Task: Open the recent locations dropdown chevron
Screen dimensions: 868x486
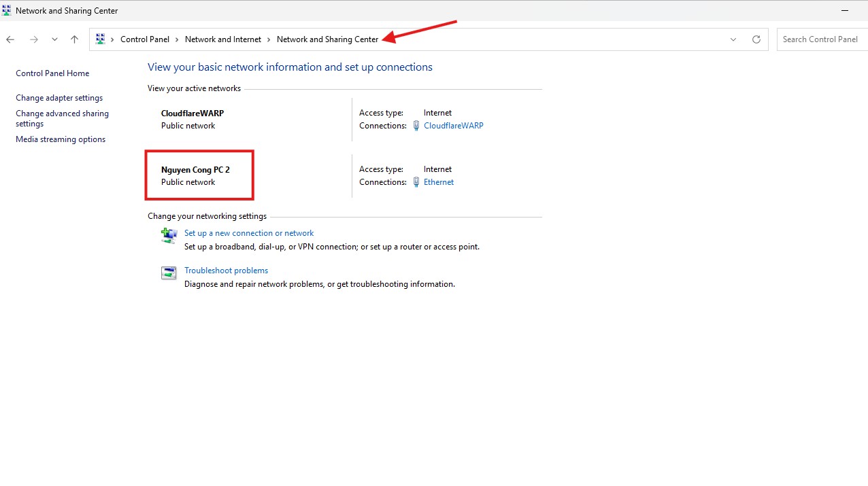Action: pyautogui.click(x=54, y=39)
